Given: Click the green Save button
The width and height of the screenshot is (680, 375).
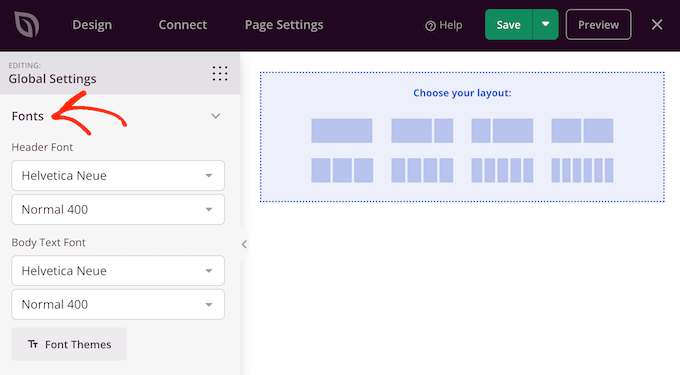Looking at the screenshot, I should pyautogui.click(x=509, y=25).
